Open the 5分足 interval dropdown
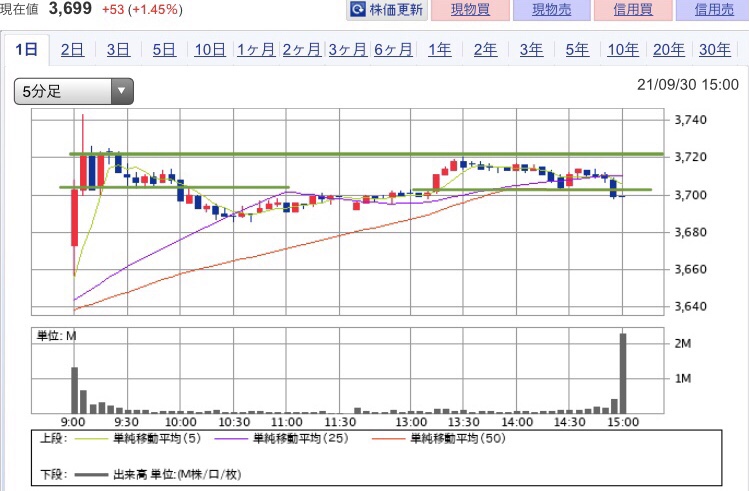 point(74,91)
